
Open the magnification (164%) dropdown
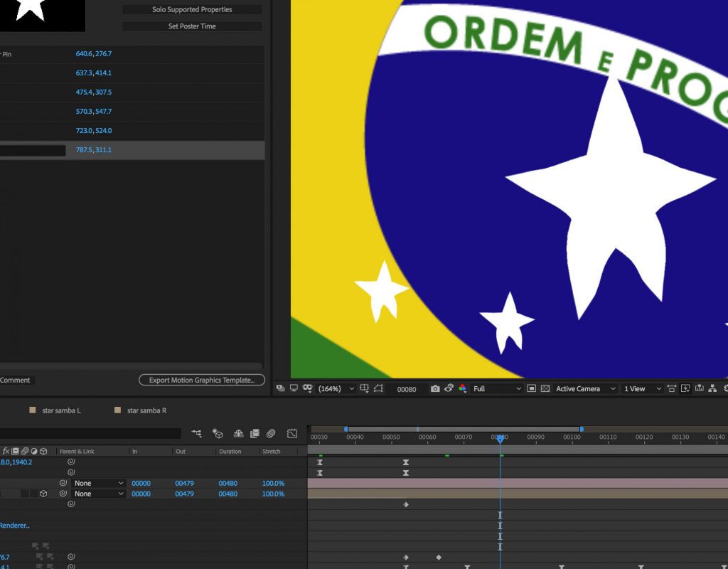pyautogui.click(x=336, y=389)
